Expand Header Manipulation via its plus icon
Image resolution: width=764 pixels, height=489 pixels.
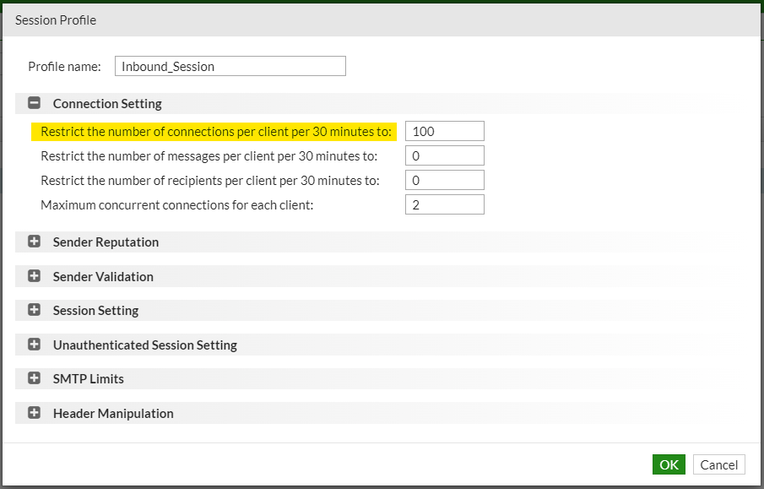tap(34, 413)
